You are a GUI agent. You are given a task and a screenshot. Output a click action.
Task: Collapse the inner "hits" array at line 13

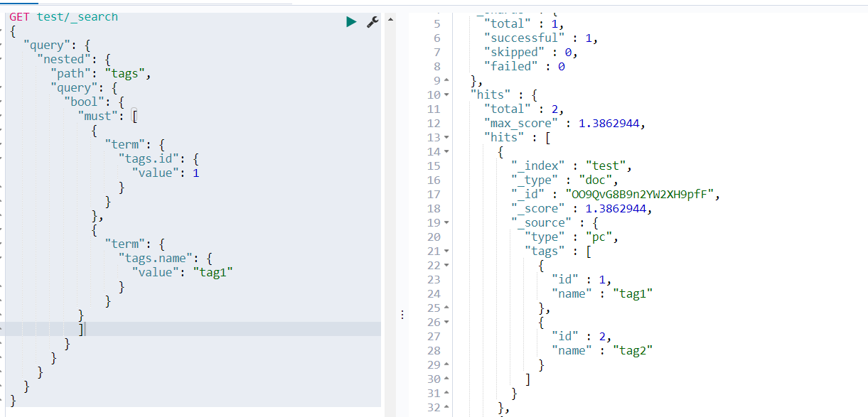[446, 138]
